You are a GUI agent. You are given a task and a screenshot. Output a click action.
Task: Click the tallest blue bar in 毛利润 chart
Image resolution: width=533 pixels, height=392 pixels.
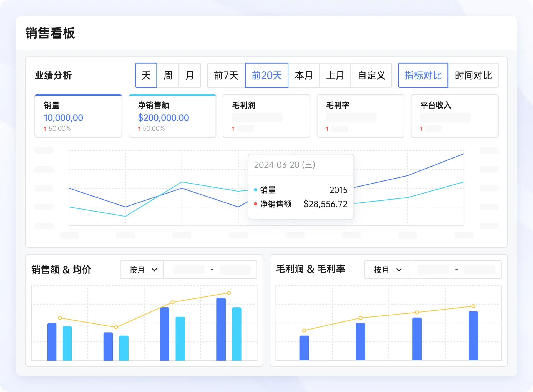pos(473,336)
